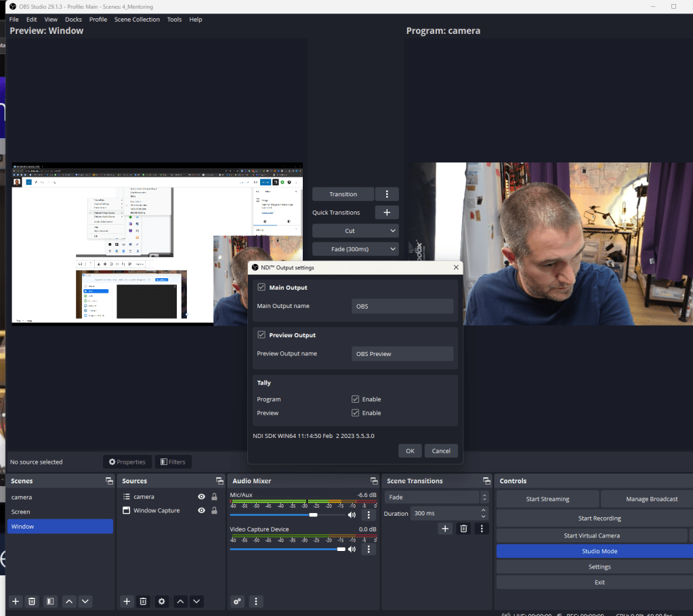
Task: Open Fade scene transition combo box
Action: point(436,498)
